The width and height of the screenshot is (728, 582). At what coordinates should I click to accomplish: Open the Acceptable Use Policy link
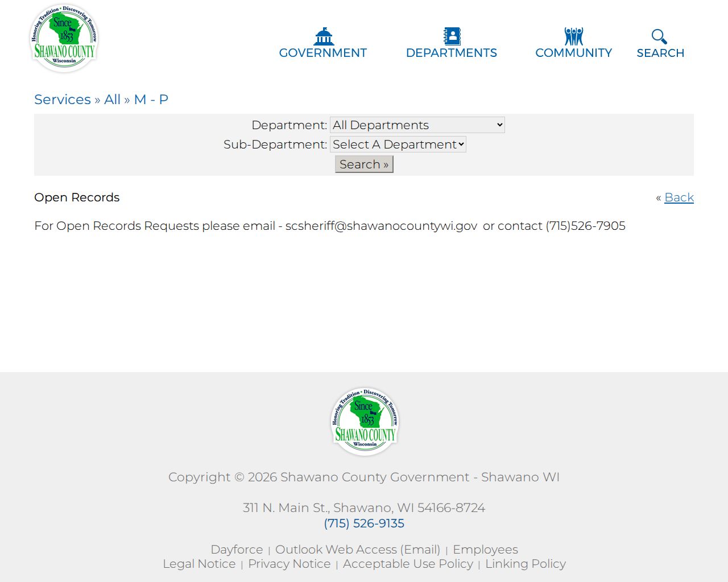point(408,564)
